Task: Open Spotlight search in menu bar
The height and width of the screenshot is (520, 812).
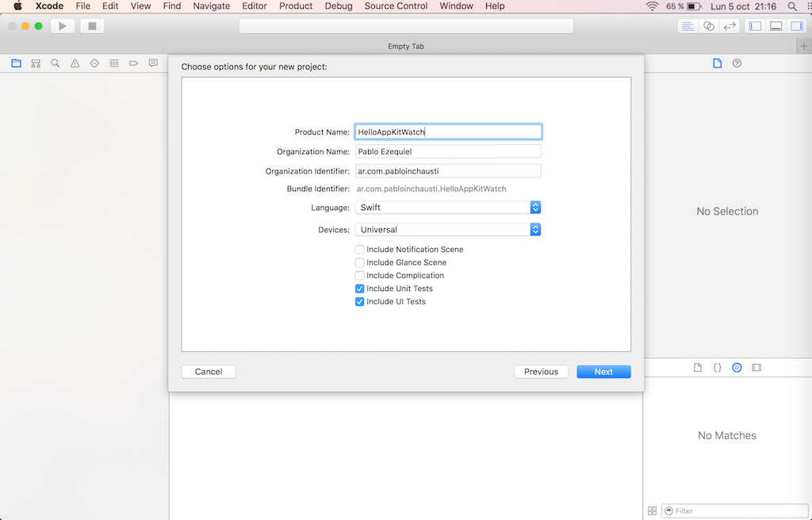Action: [792, 6]
